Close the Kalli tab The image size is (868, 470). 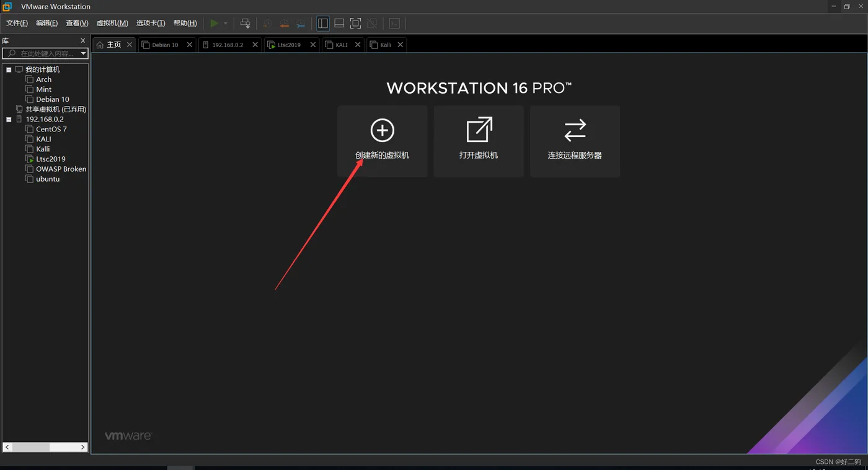coord(401,45)
